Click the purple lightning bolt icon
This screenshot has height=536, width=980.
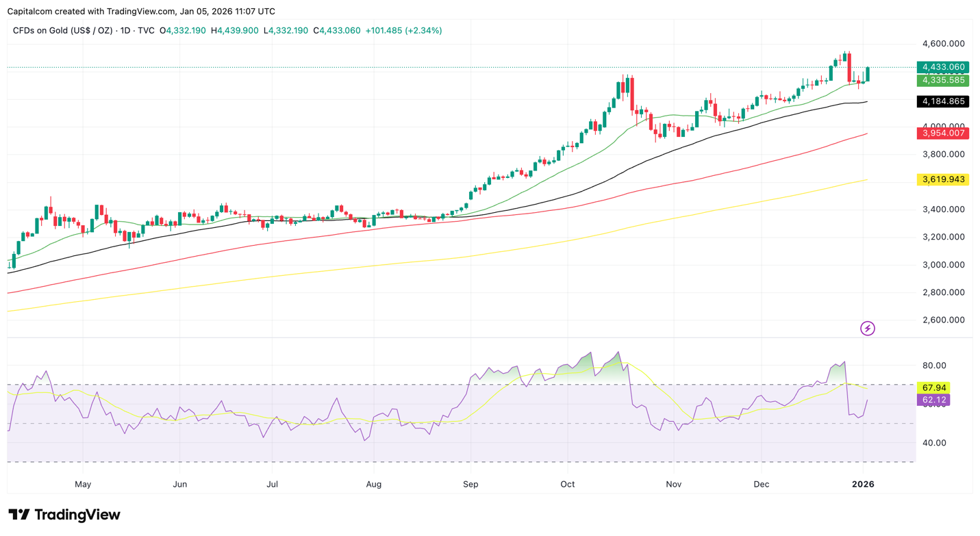click(x=867, y=329)
